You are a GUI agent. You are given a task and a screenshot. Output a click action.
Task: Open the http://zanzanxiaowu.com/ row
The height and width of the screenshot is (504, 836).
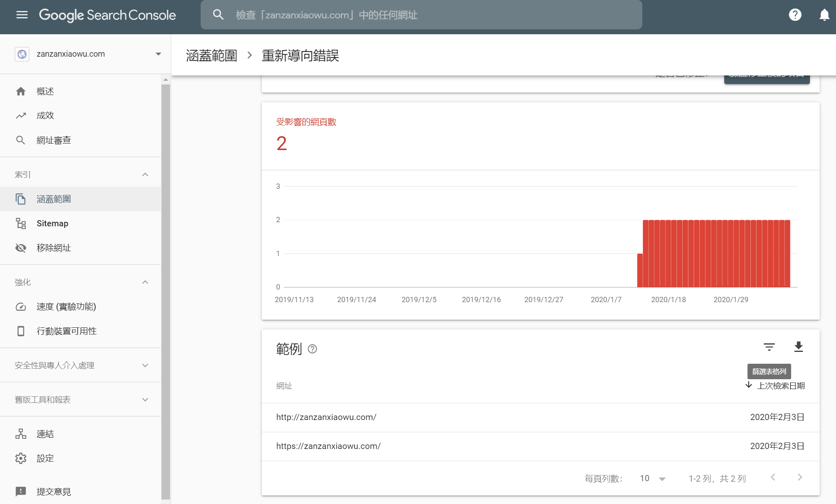coord(540,417)
